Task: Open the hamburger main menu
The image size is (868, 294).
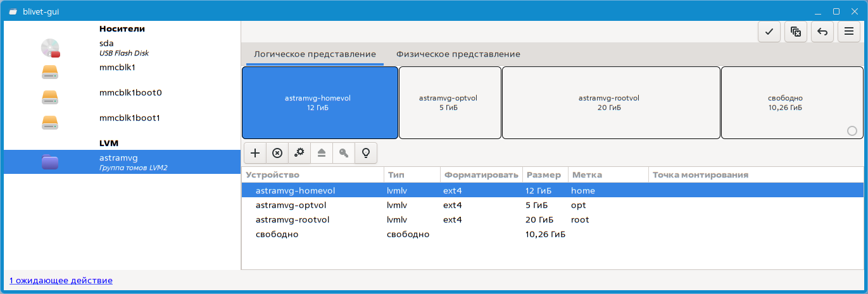Action: click(848, 32)
